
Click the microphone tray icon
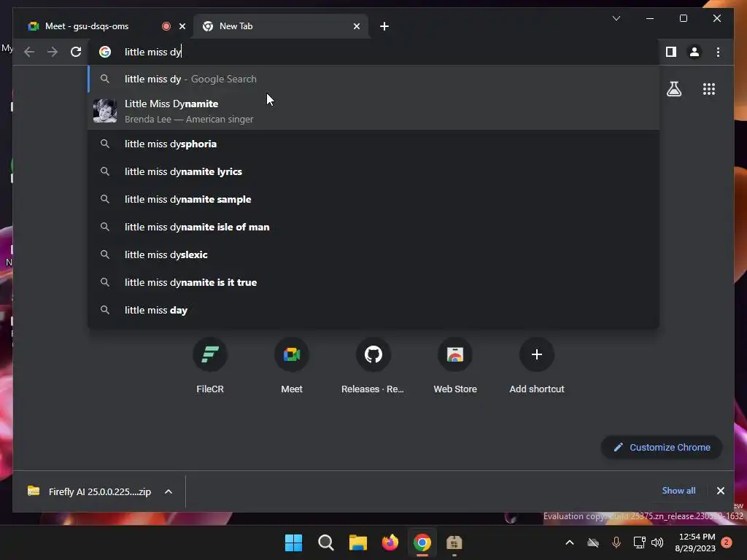(x=616, y=542)
